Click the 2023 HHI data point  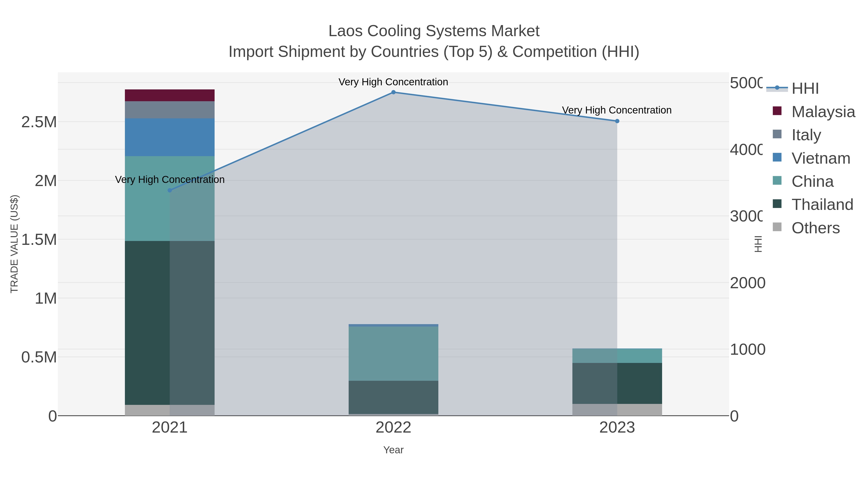(617, 121)
